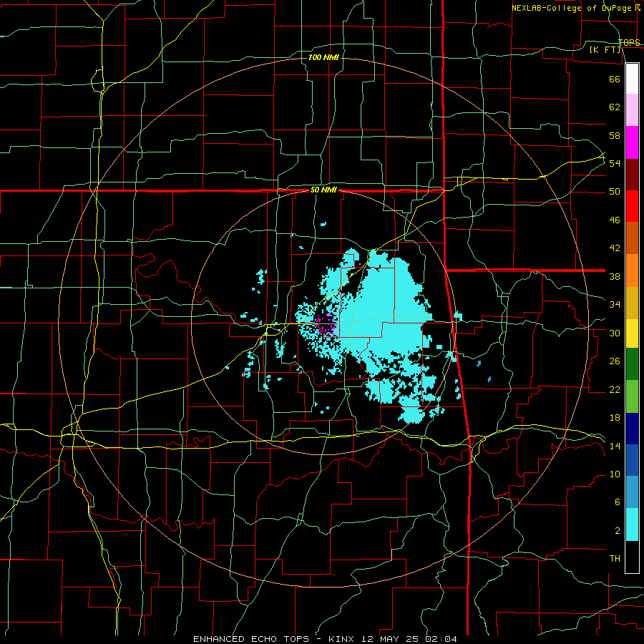Click the "50 NMI" range ring label
Image resolution: width=644 pixels, height=644 pixels.
[x=323, y=190]
